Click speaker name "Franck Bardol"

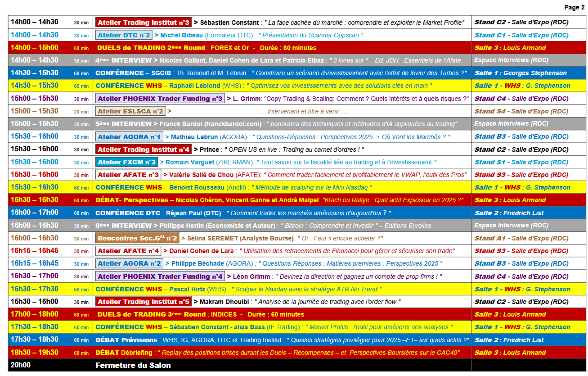click(x=181, y=124)
